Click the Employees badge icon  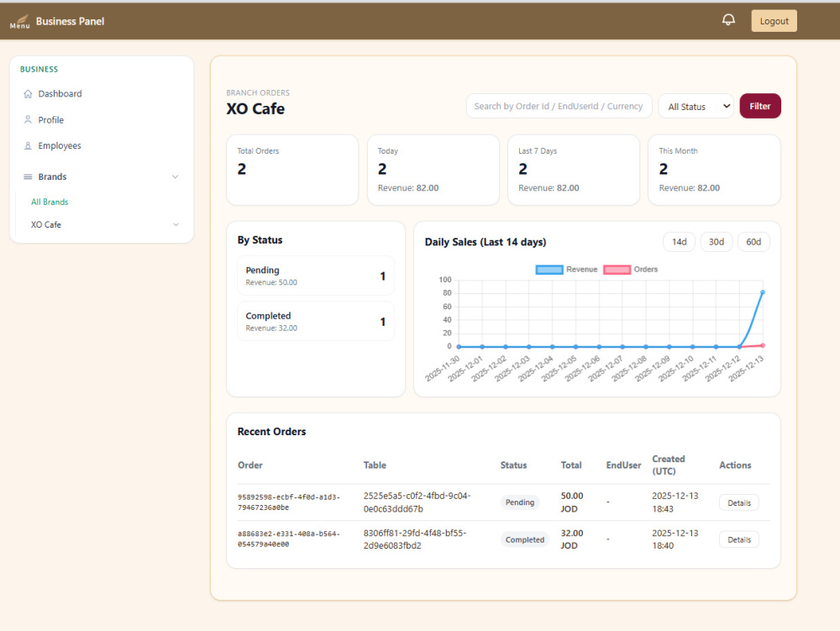[28, 145]
